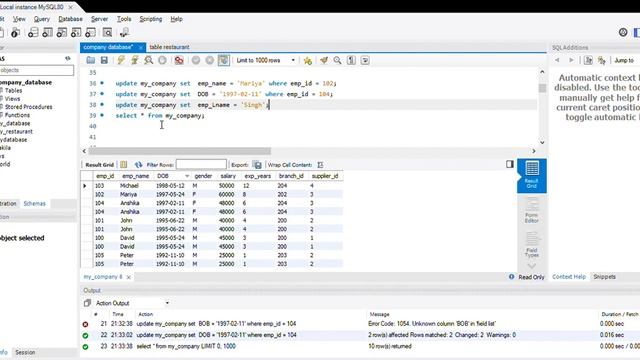The width and height of the screenshot is (640, 360).
Task: Open View menu
Action: pyautogui.click(x=19, y=19)
